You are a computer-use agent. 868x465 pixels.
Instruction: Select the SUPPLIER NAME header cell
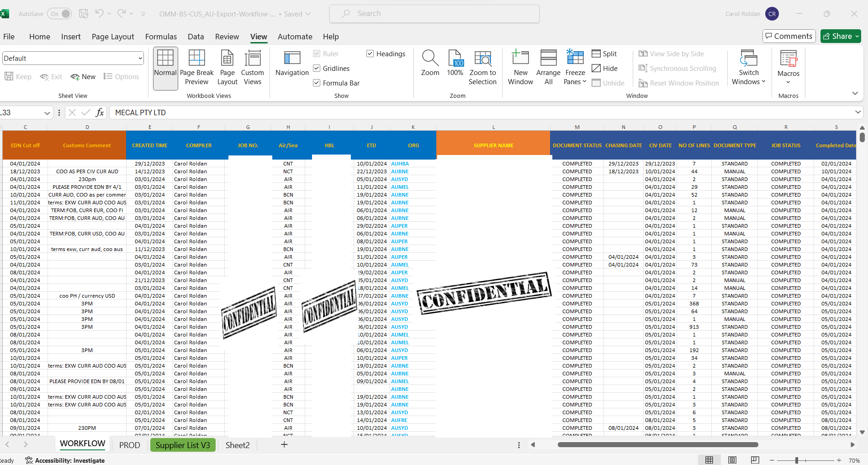tap(493, 145)
